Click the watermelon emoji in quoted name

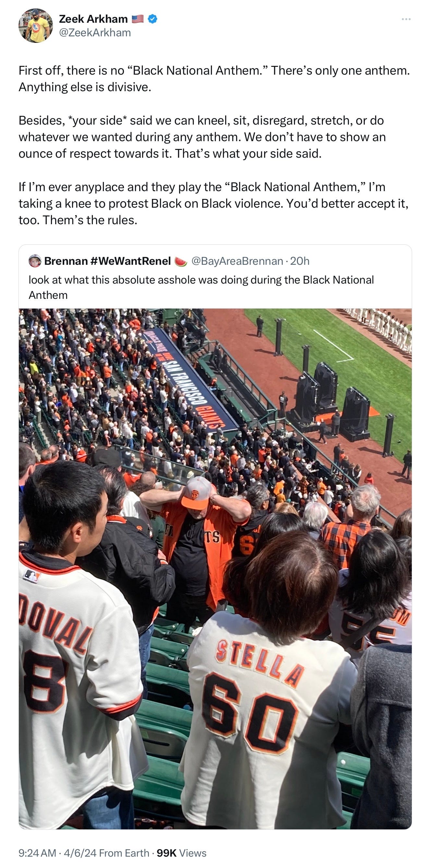[x=181, y=261]
